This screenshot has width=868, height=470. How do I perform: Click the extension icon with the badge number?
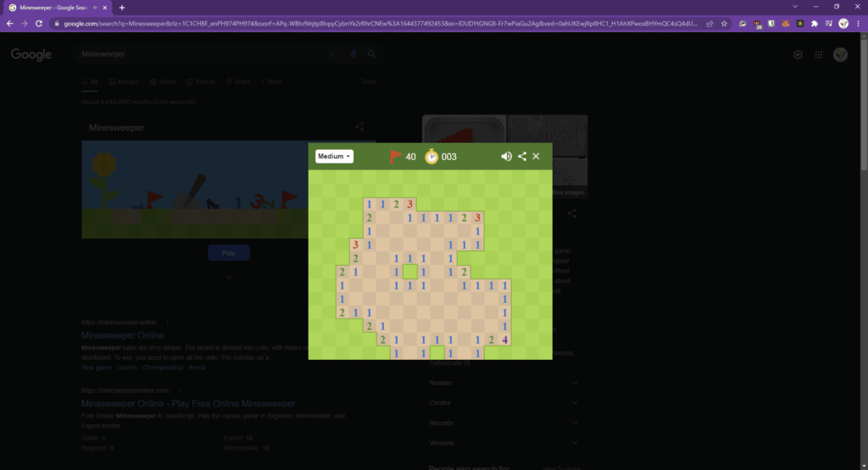point(757,24)
